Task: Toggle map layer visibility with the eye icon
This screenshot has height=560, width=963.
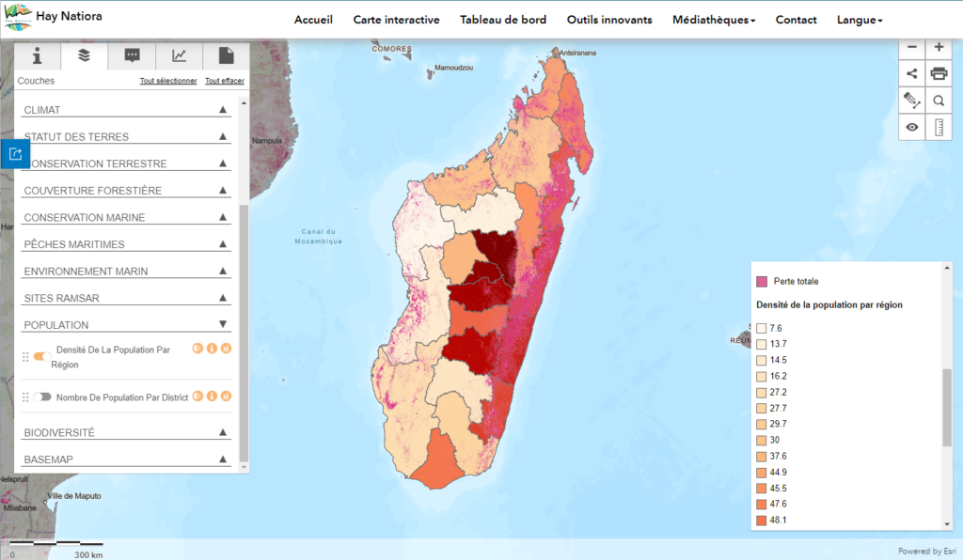Action: coord(911,127)
